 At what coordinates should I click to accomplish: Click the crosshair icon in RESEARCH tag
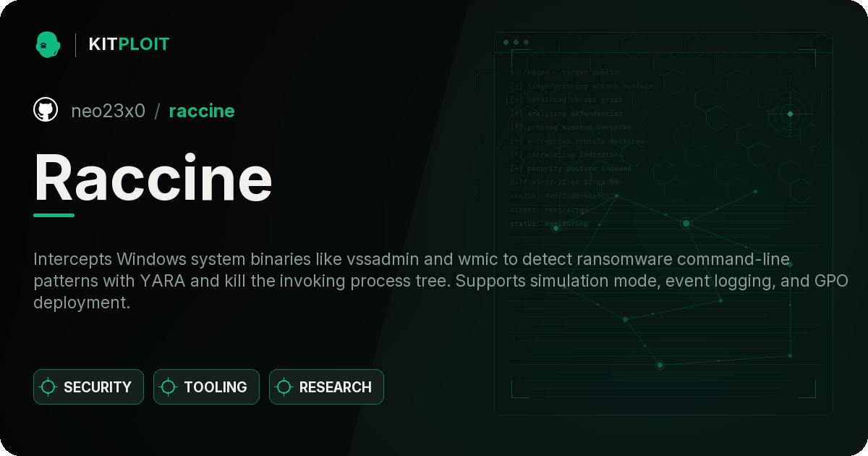pos(284,387)
